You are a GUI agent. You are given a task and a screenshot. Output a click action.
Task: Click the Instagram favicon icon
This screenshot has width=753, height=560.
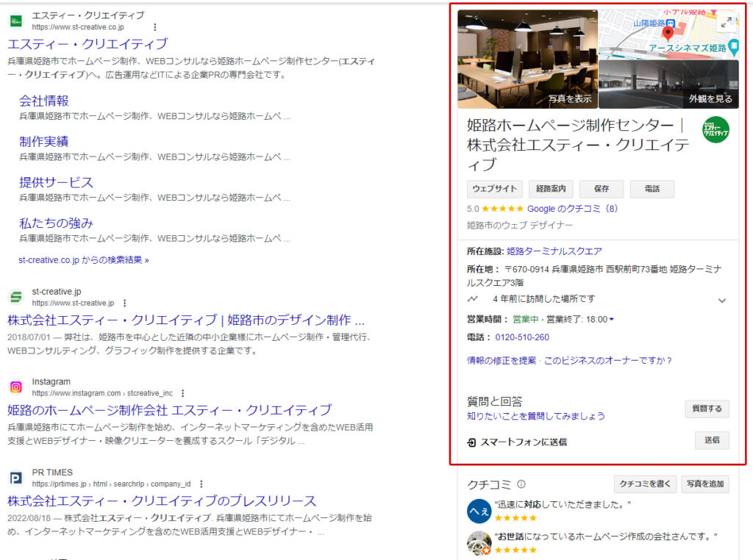coord(16,387)
